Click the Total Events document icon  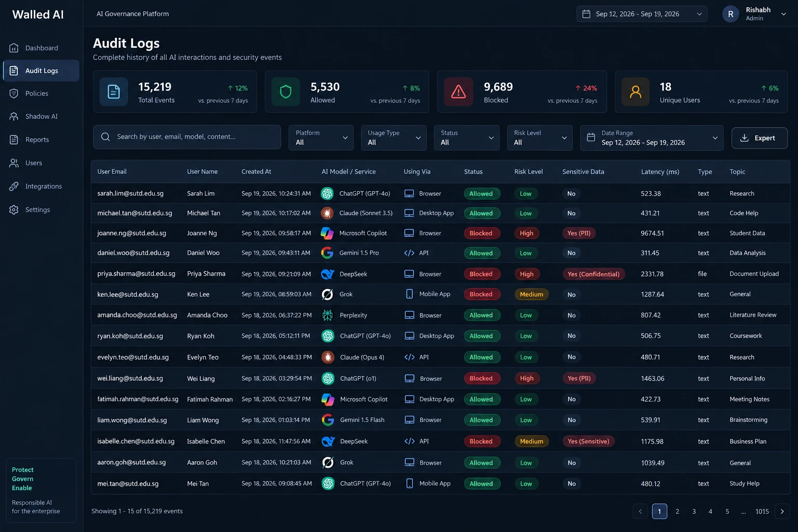[114, 92]
